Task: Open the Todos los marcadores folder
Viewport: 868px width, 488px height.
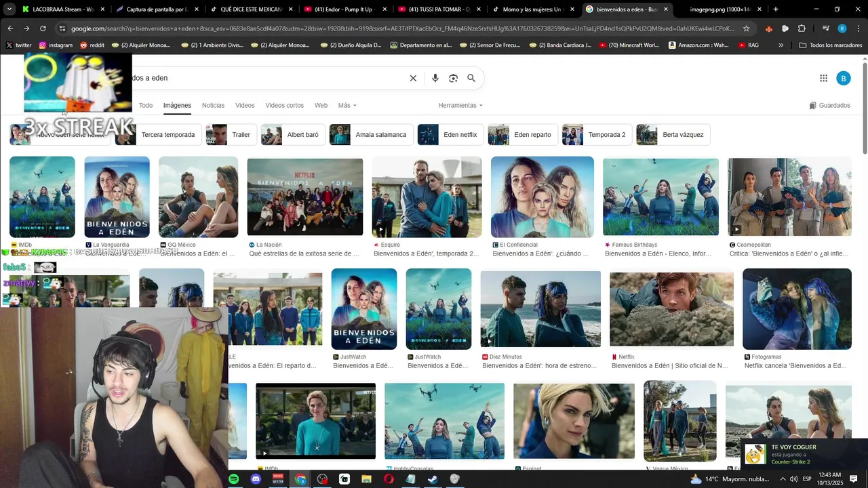Action: (830, 45)
